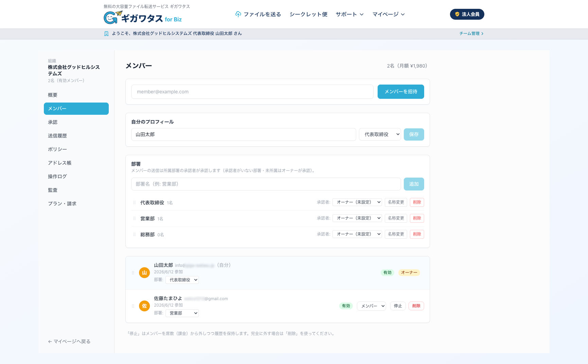Click the shield icon on 法人会員 badge
Image resolution: width=588 pixels, height=364 pixels.
(x=457, y=14)
